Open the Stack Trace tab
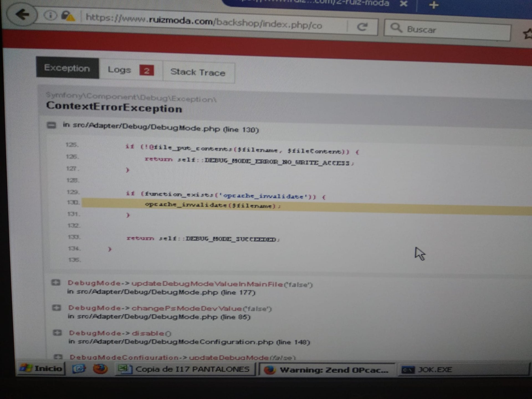The image size is (532, 399). click(x=198, y=72)
